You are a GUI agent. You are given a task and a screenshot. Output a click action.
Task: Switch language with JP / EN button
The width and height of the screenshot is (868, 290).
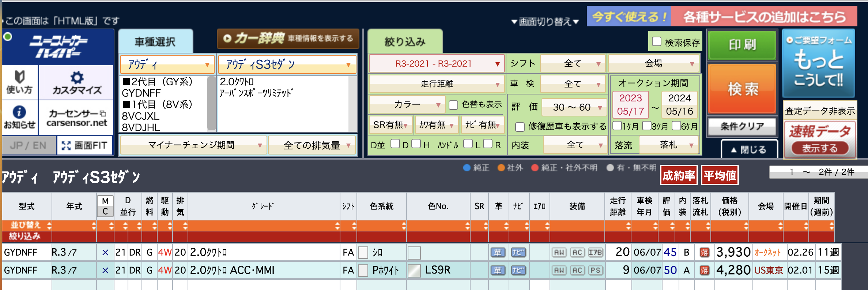29,145
